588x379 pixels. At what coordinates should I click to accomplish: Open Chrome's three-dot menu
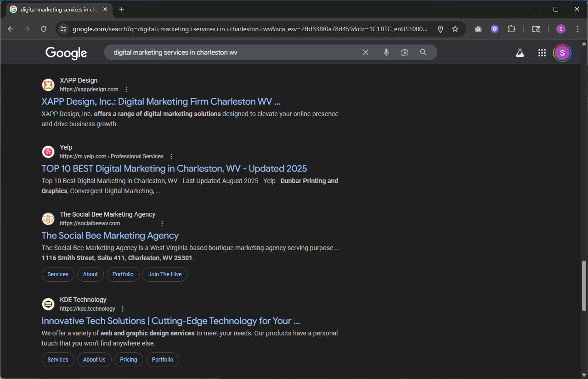pos(577,29)
